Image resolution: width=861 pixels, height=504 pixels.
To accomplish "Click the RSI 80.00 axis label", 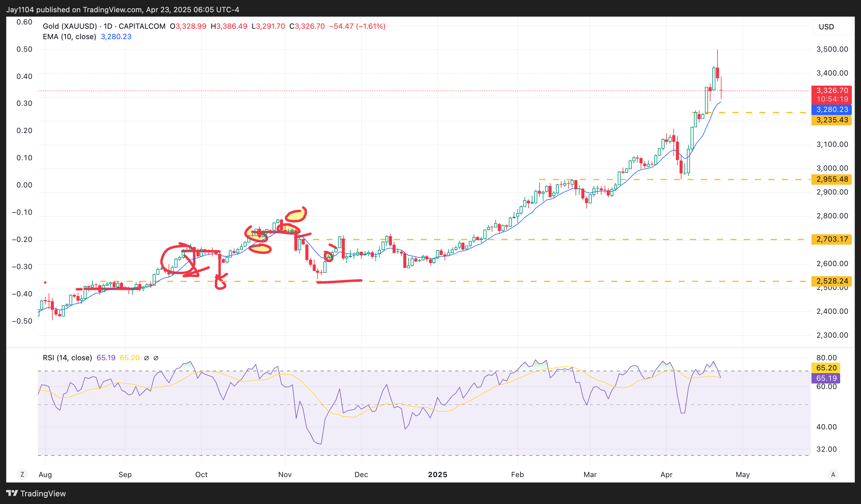I will point(826,358).
